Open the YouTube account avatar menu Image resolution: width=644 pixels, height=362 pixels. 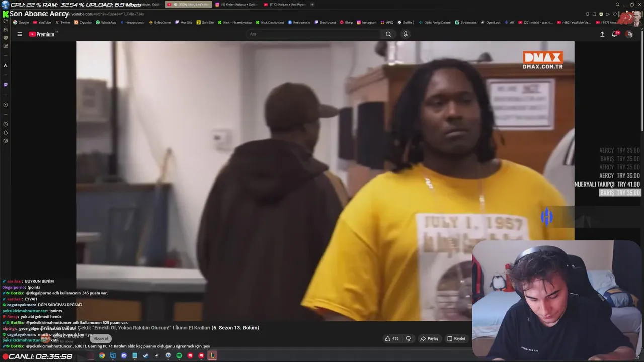click(629, 34)
